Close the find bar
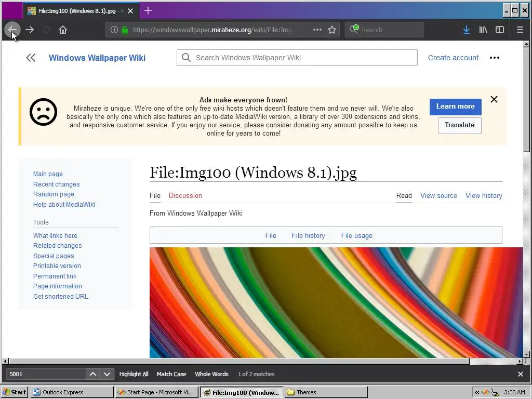Image resolution: width=532 pixels, height=399 pixels. (521, 374)
